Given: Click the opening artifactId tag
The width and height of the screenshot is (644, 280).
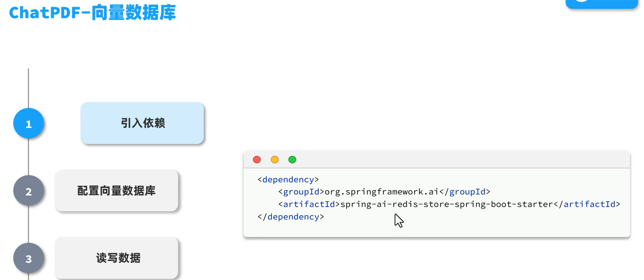Looking at the screenshot, I should click(309, 204).
